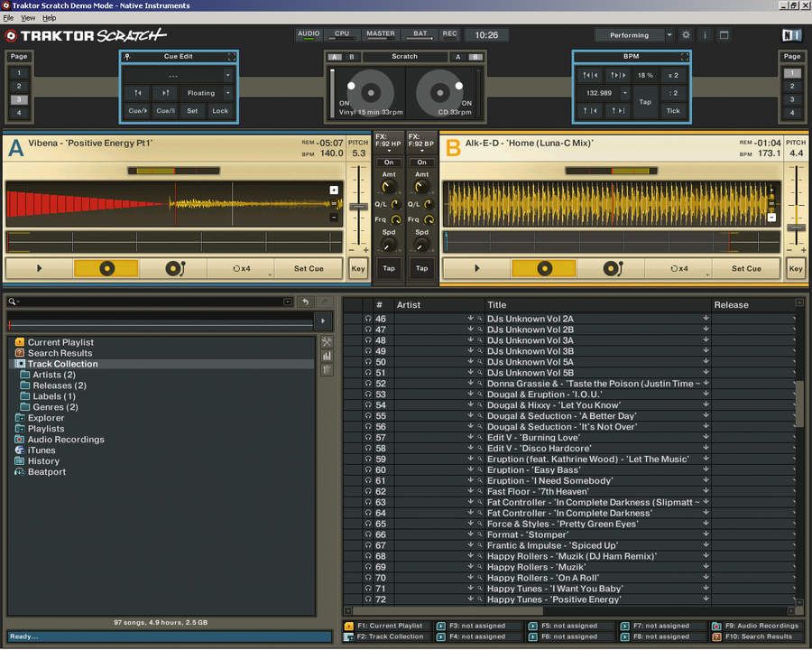
Task: Click in the browser search input field
Action: tap(152, 302)
